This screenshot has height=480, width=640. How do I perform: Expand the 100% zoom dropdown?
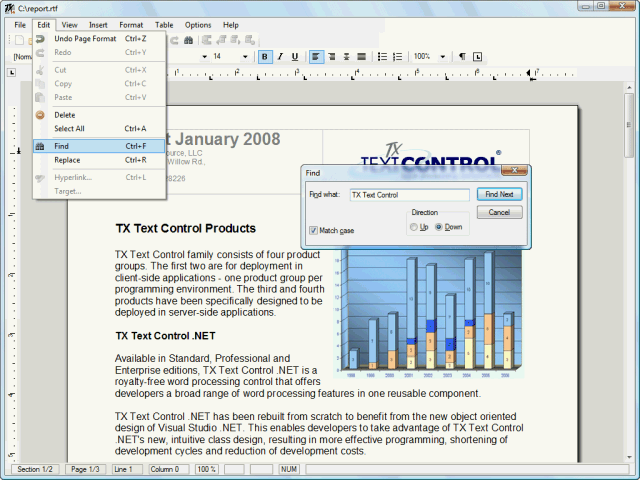(x=443, y=57)
